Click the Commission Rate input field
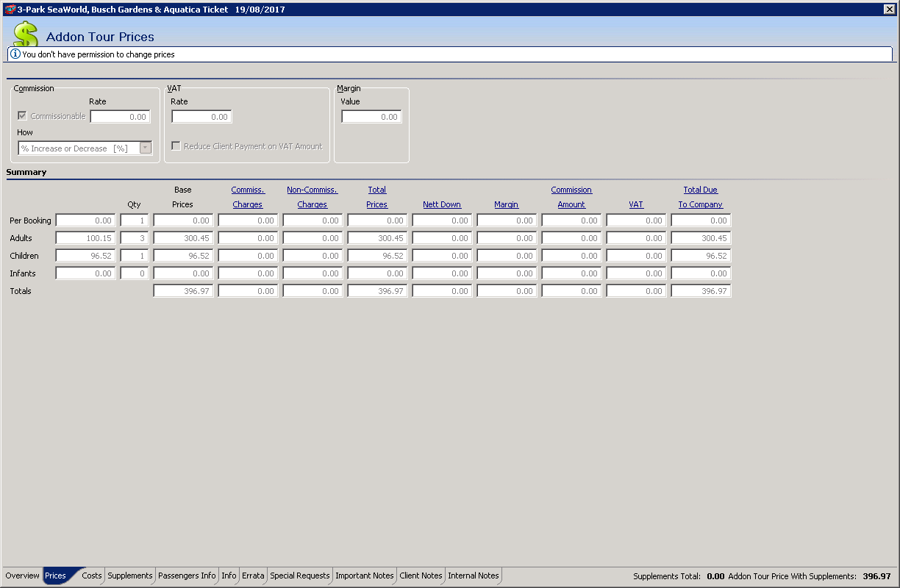The width and height of the screenshot is (900, 588). pos(120,117)
